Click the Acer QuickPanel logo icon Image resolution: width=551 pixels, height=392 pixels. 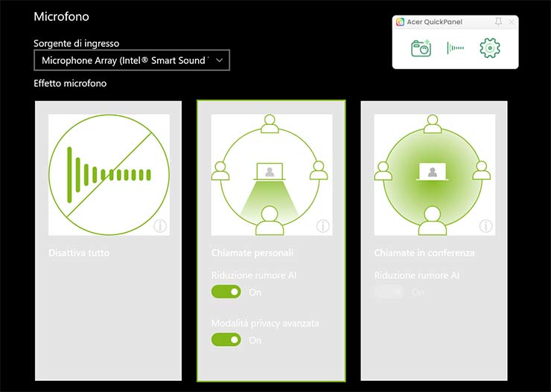coord(401,22)
